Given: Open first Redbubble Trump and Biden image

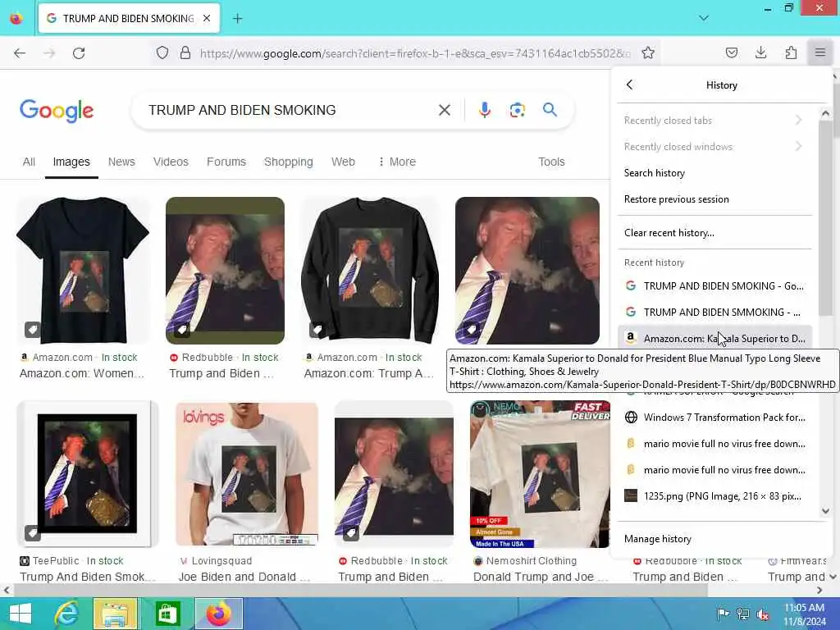Looking at the screenshot, I should pos(225,271).
